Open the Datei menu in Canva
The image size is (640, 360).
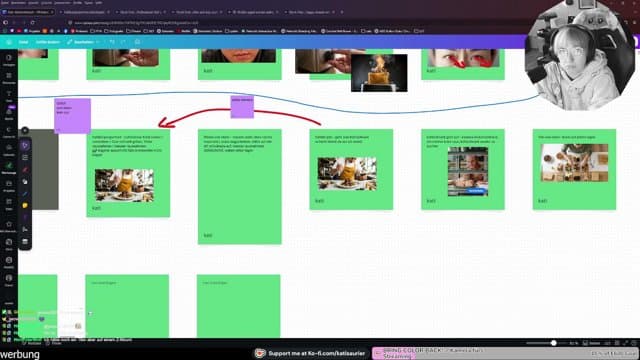tap(23, 42)
